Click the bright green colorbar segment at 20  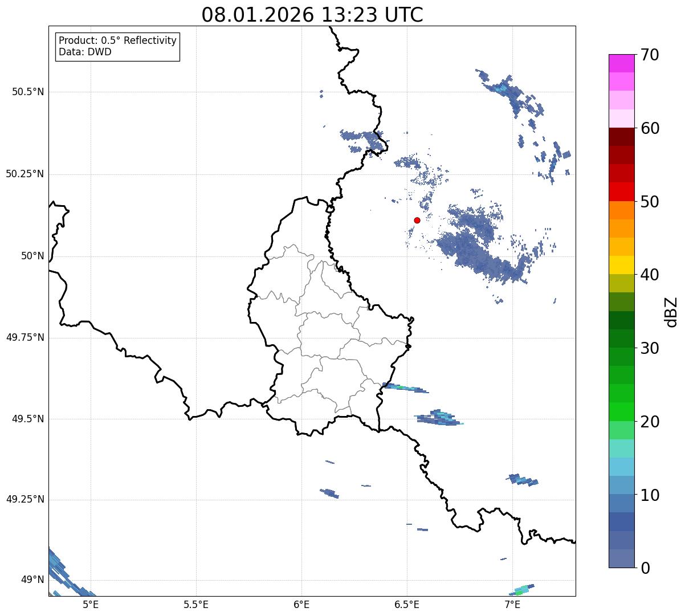[x=621, y=411]
